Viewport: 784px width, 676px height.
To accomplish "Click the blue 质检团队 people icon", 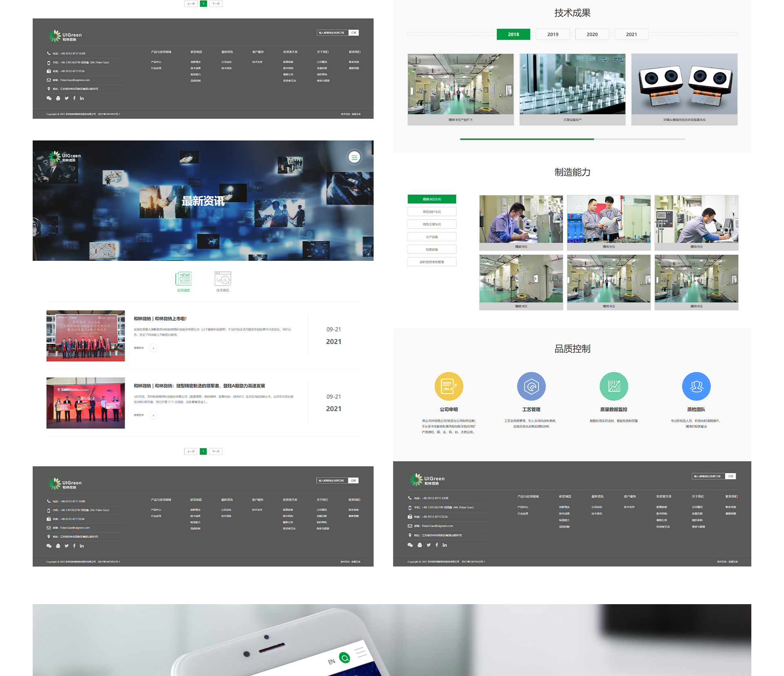I will click(696, 386).
